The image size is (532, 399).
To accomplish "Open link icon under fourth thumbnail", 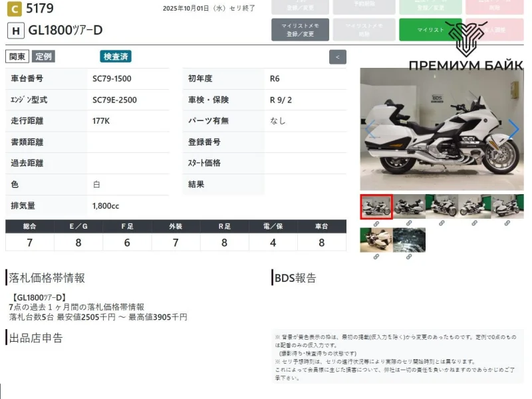I will (x=474, y=224).
